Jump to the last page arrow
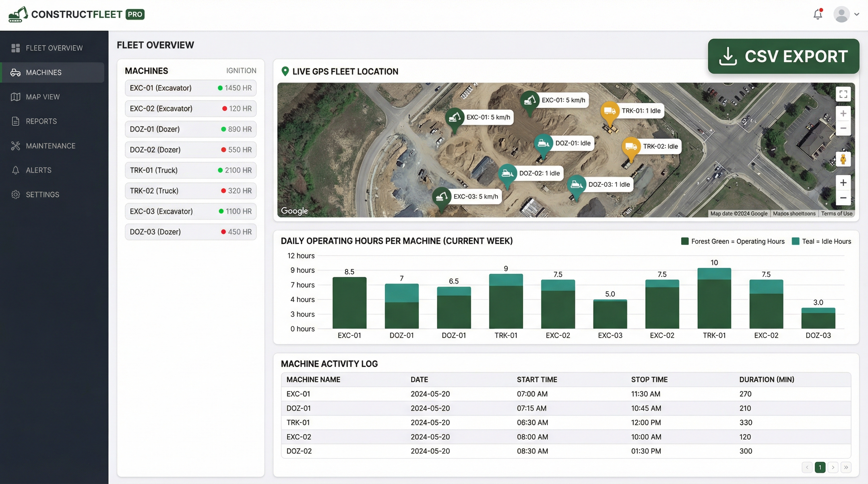 point(846,468)
